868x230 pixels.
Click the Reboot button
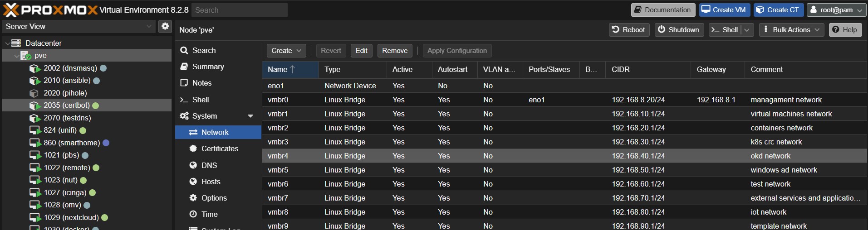[x=629, y=30]
